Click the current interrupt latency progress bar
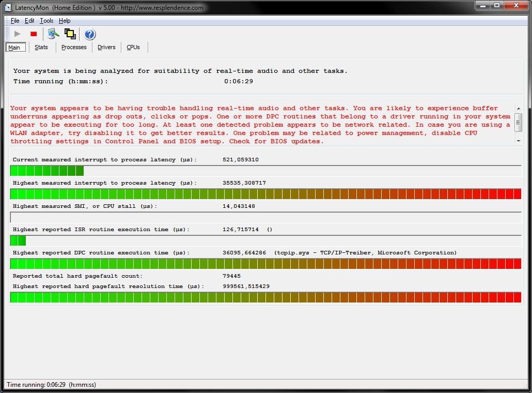The width and height of the screenshot is (532, 393). (x=265, y=171)
